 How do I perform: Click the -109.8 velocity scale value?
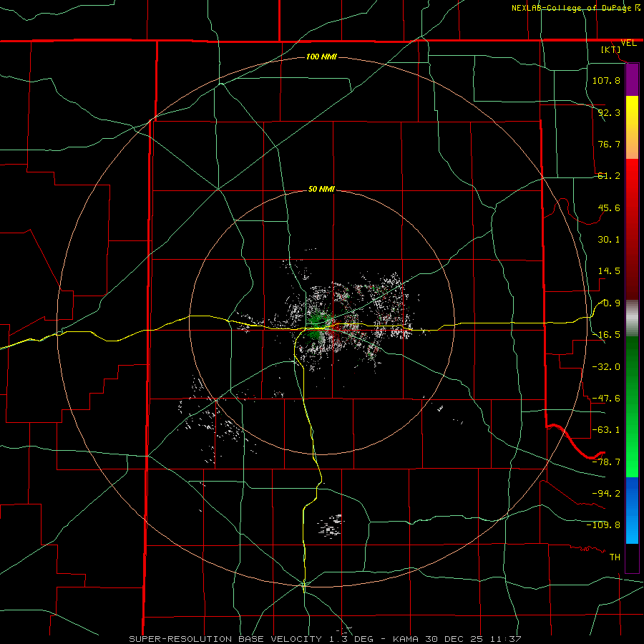pyautogui.click(x=603, y=525)
